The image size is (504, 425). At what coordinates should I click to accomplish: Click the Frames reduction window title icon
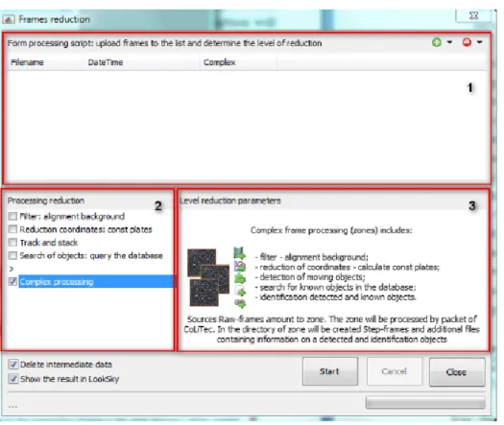tap(9, 19)
